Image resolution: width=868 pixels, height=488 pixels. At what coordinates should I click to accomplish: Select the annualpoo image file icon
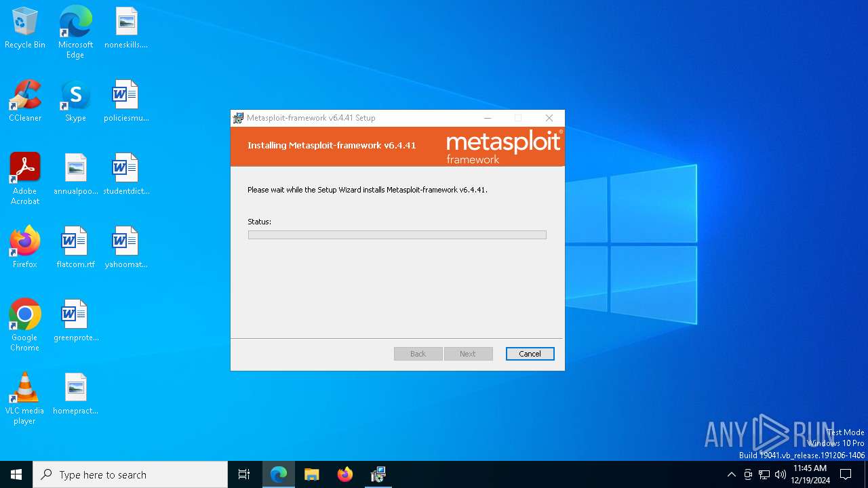pyautogui.click(x=75, y=175)
